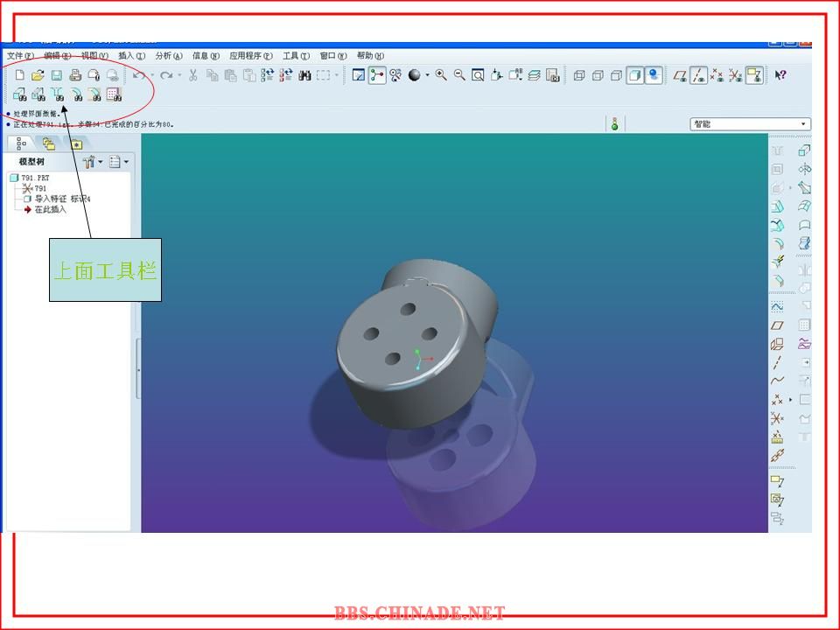This screenshot has width=840, height=630.
Task: Click the Cut scissors icon
Action: pyautogui.click(x=193, y=75)
